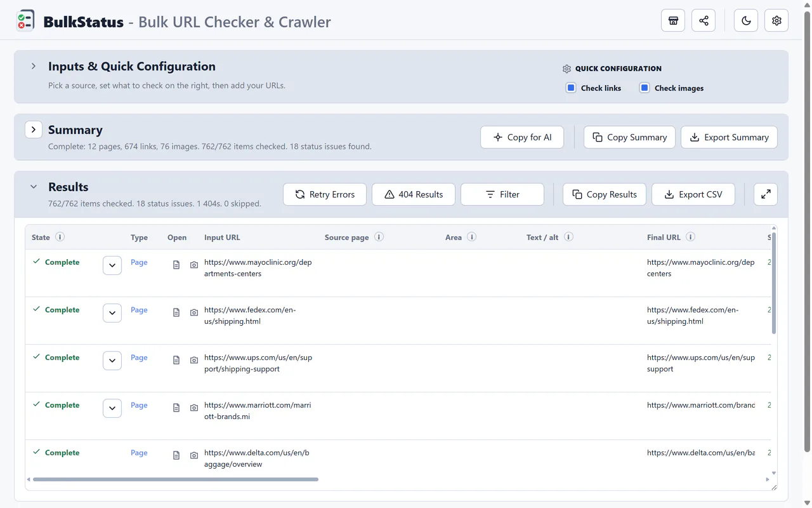Viewport: 812px width, 508px height.
Task: Click info icon next to State column
Action: point(60,237)
